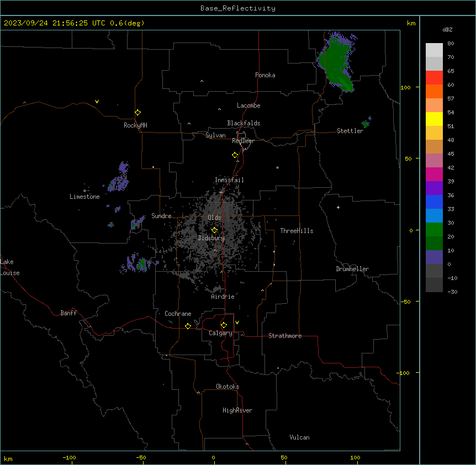The image size is (476, 465).
Task: Click the Calgary city label
Action: pos(220,333)
